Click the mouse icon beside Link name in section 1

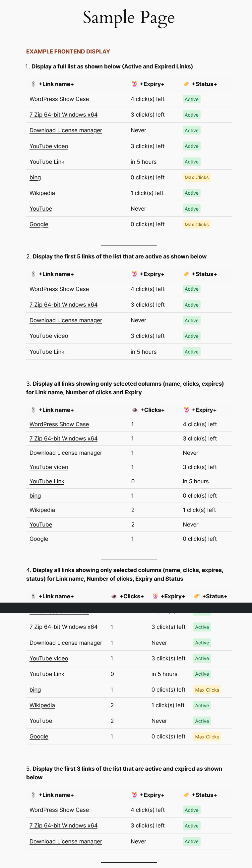(33, 84)
